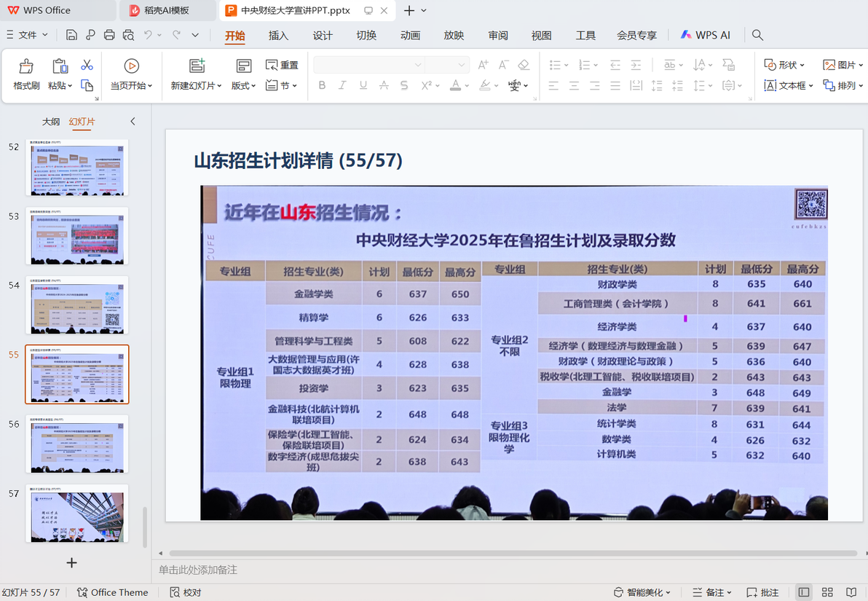Image resolution: width=868 pixels, height=601 pixels.
Task: Select slide 56 thumbnail
Action: [77, 444]
